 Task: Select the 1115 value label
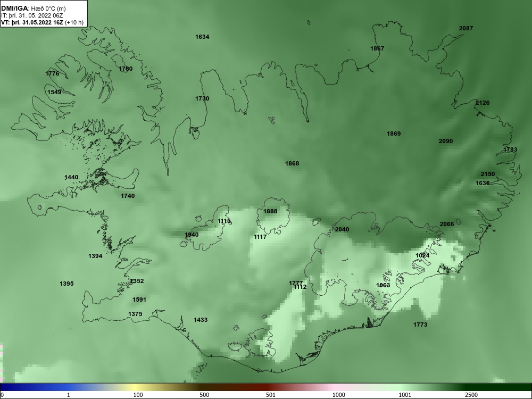224,221
